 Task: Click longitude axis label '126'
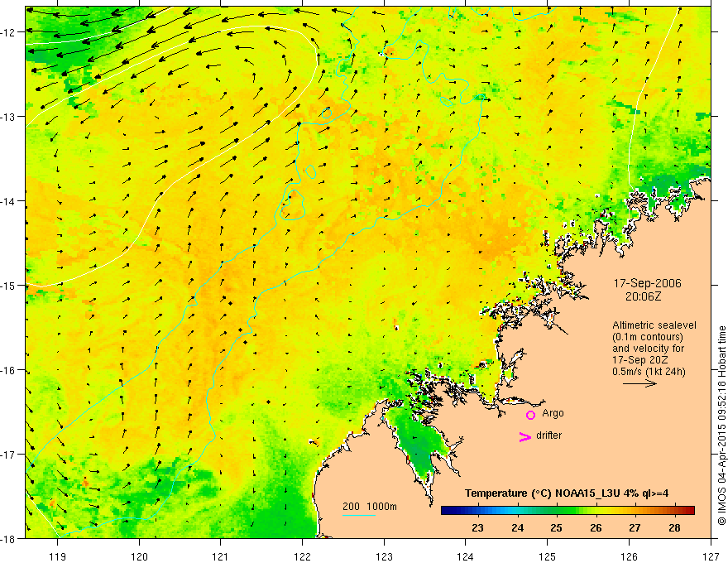coord(629,556)
